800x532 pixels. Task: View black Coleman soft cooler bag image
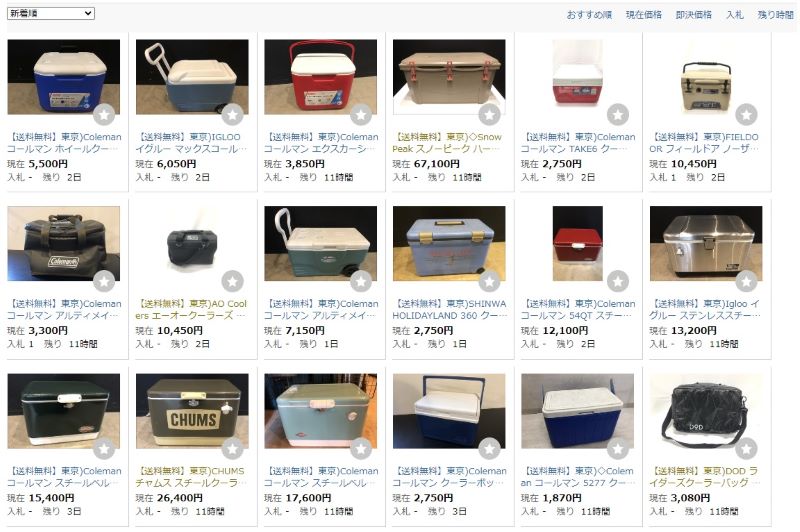[x=64, y=244]
